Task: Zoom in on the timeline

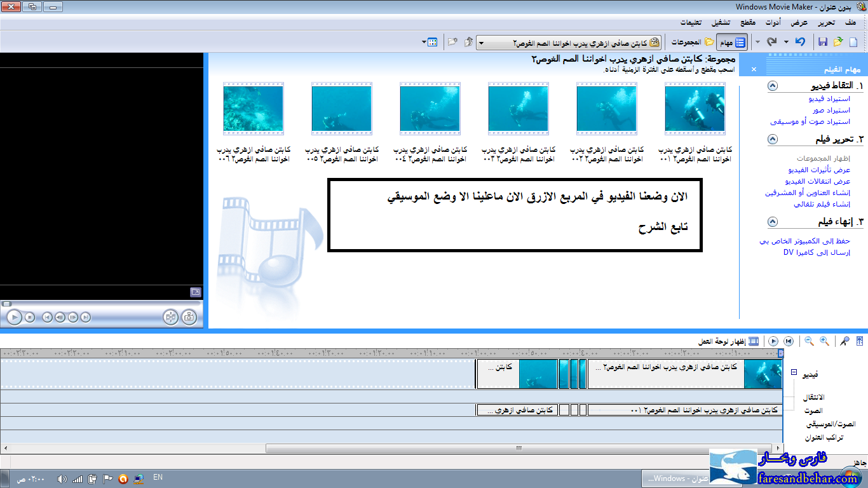Action: (x=824, y=341)
